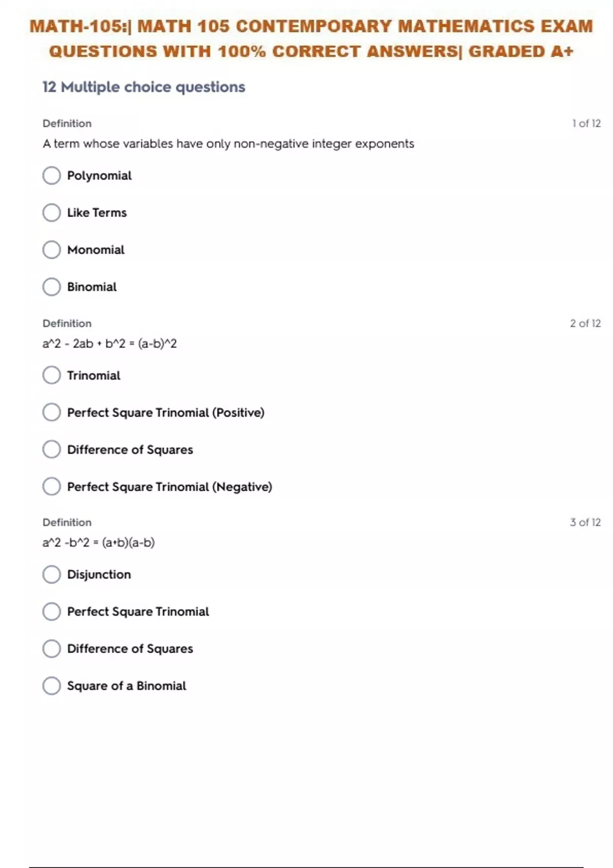The image size is (613, 868).
Task: Click the a^2 -b^2 = (a+b)(a-b) formula
Action: tap(99, 542)
